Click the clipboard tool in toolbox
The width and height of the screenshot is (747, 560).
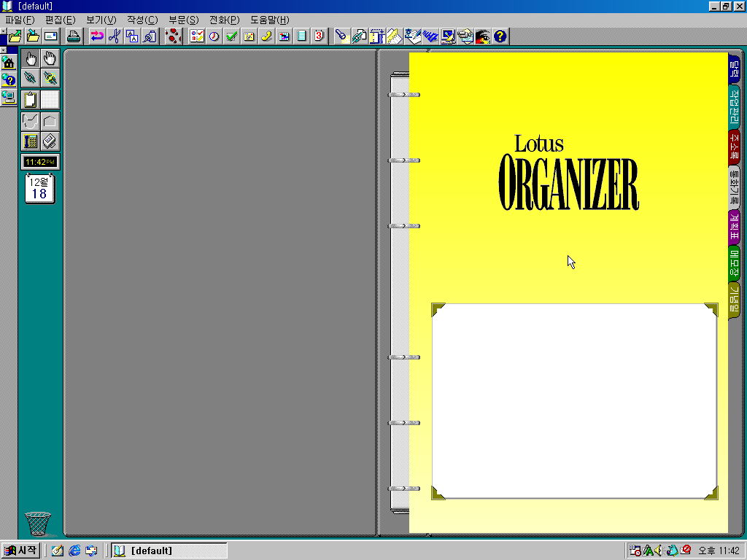[x=31, y=100]
